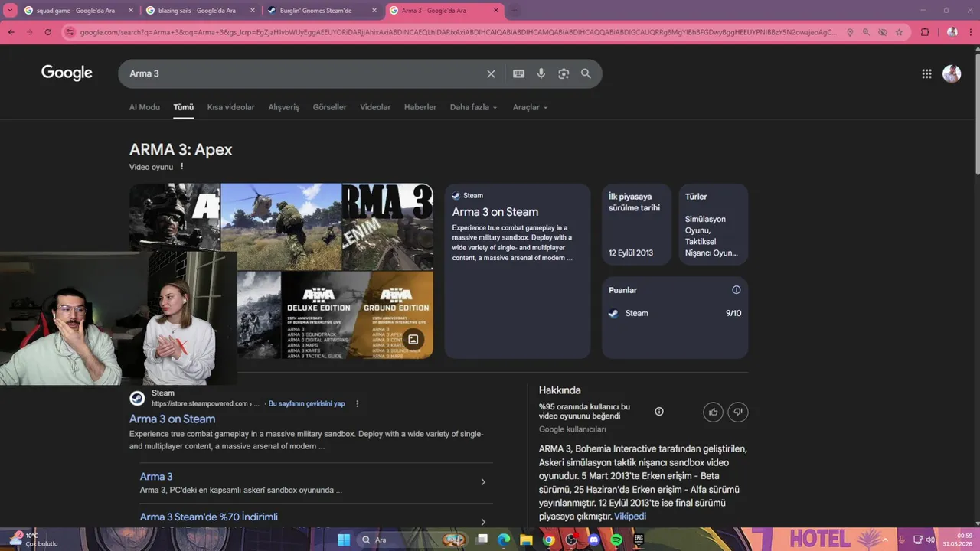The width and height of the screenshot is (980, 551).
Task: Open the Arma 3 on Steam card
Action: click(x=518, y=271)
